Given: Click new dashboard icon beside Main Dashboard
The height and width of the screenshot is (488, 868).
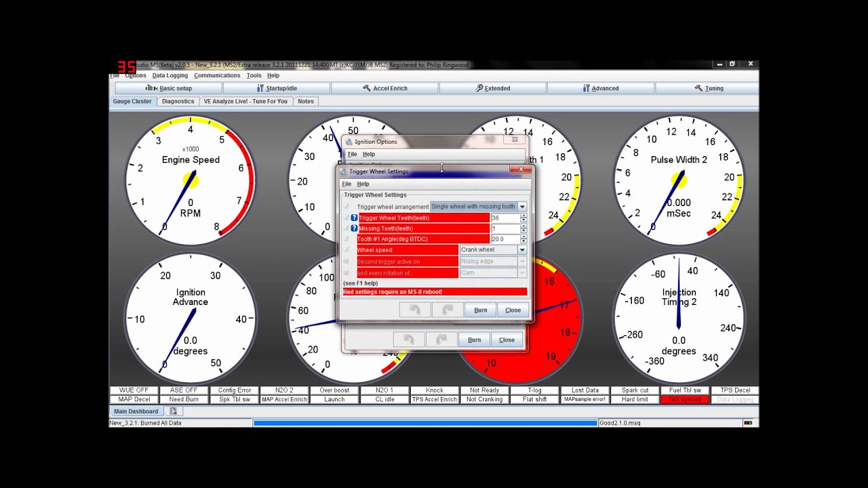Looking at the screenshot, I should pos(174,411).
